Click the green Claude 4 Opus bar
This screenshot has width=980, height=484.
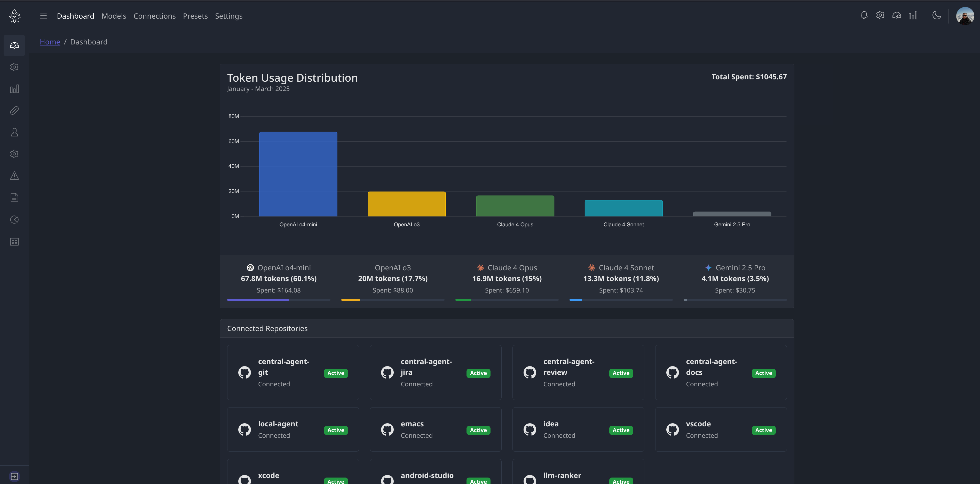pyautogui.click(x=515, y=206)
